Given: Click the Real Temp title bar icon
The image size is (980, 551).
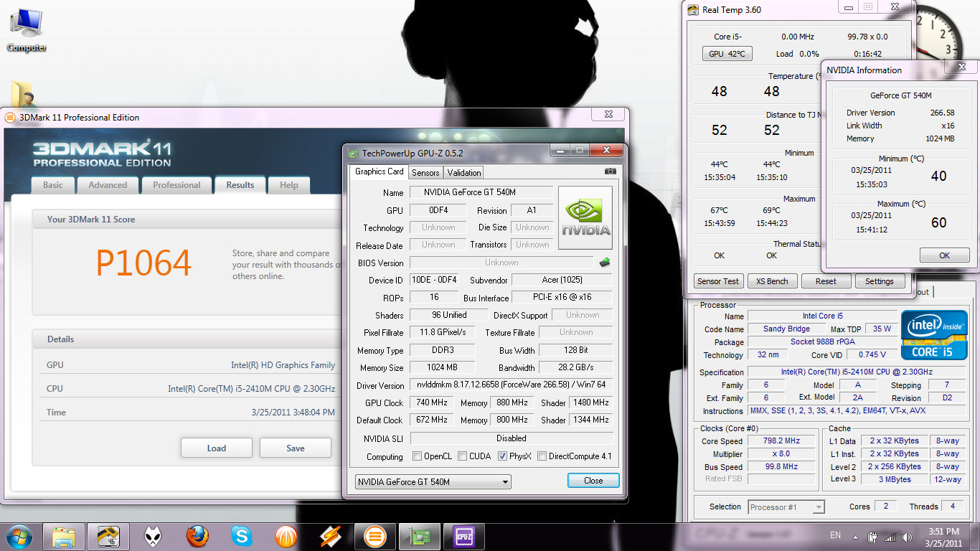Looking at the screenshot, I should click(x=693, y=9).
